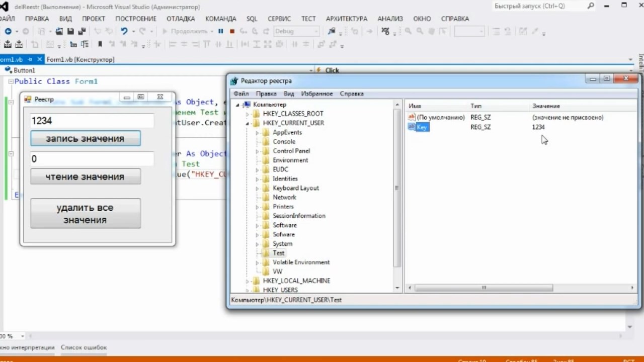Click the Visual Studio logo icon
644x362 pixels.
(4, 7)
